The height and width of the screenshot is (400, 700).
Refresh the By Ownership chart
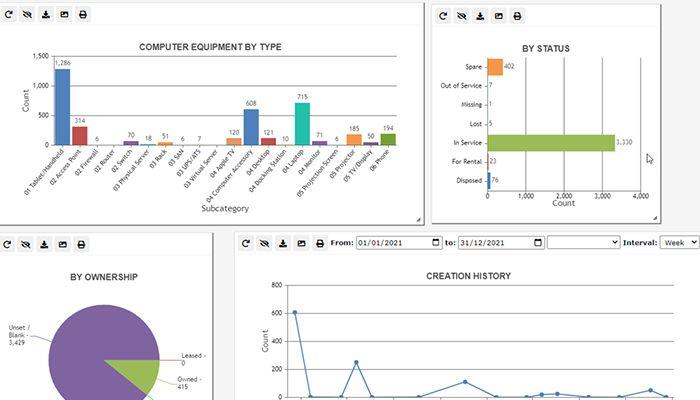tap(7, 244)
